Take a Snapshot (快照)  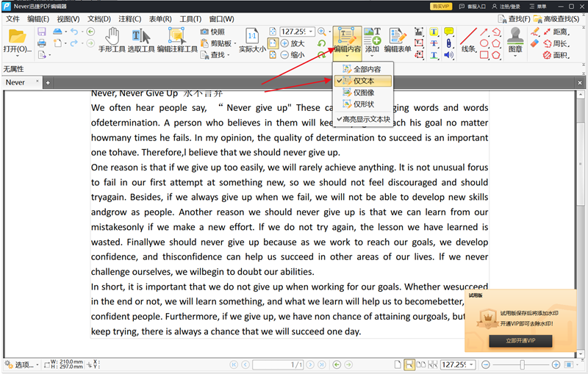[x=212, y=32]
